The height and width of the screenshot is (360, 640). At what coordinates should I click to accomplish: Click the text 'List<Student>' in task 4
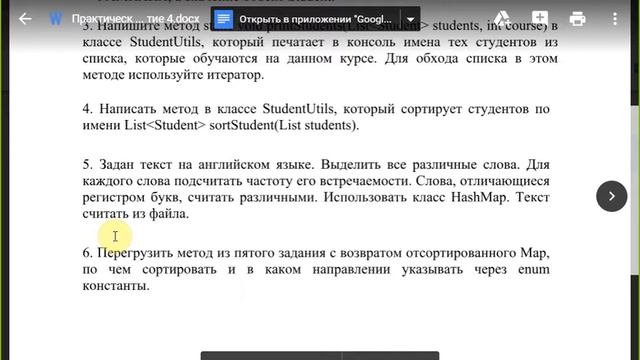(x=165, y=125)
